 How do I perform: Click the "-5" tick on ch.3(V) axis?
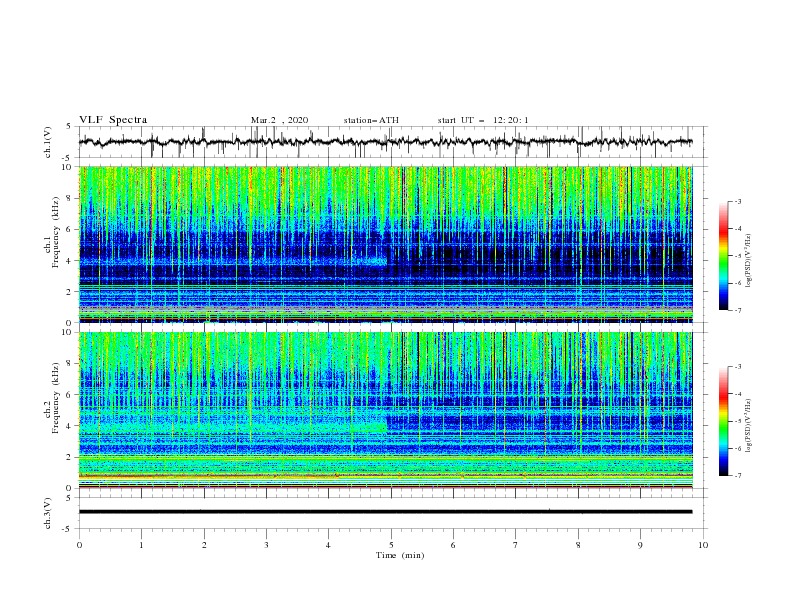68,529
